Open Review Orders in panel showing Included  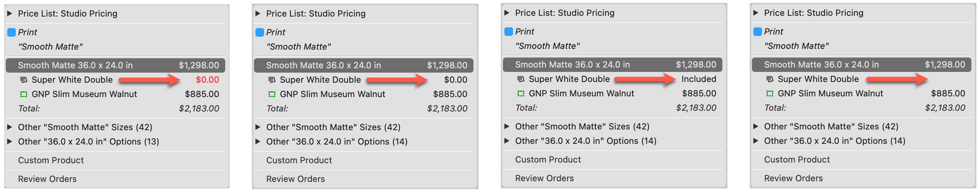pyautogui.click(x=544, y=178)
